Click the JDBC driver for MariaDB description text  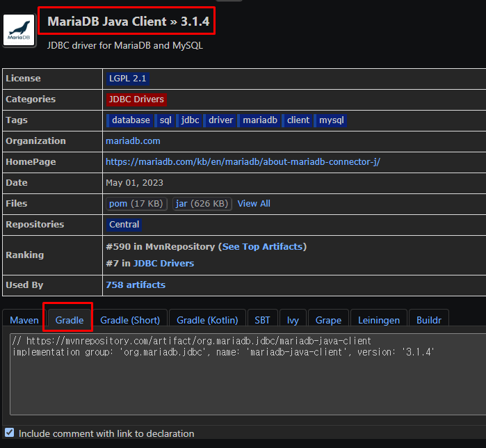coord(125,46)
